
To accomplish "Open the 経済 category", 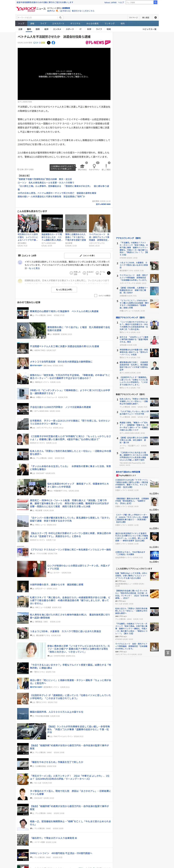I will tap(46, 29).
